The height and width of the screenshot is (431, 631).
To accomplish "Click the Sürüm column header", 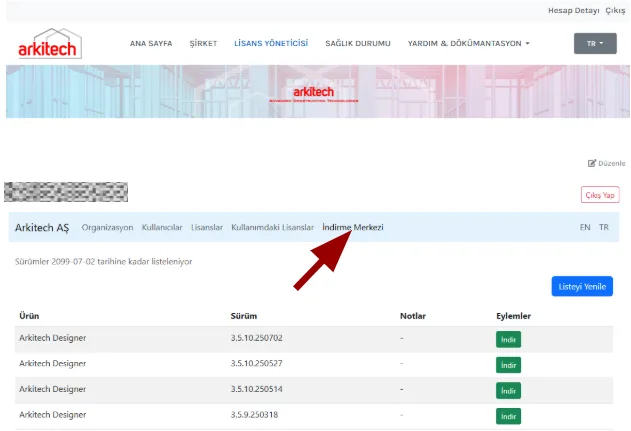I will (244, 316).
